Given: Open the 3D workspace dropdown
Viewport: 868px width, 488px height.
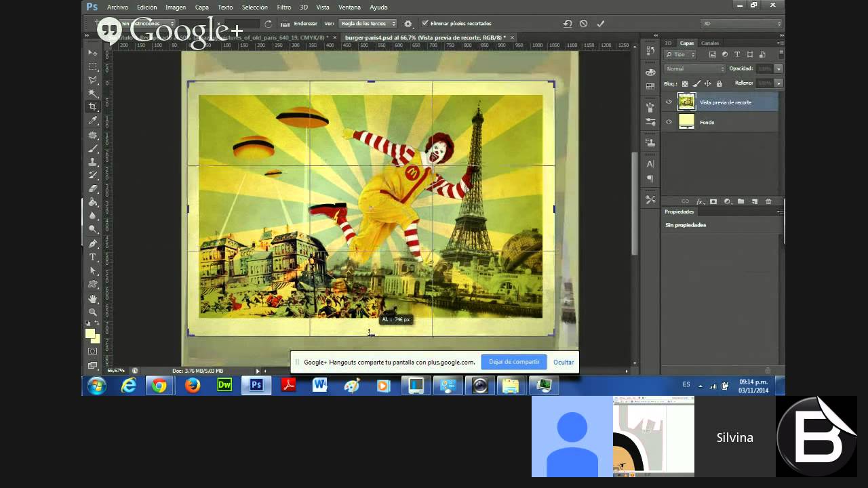Looking at the screenshot, I should pos(742,23).
